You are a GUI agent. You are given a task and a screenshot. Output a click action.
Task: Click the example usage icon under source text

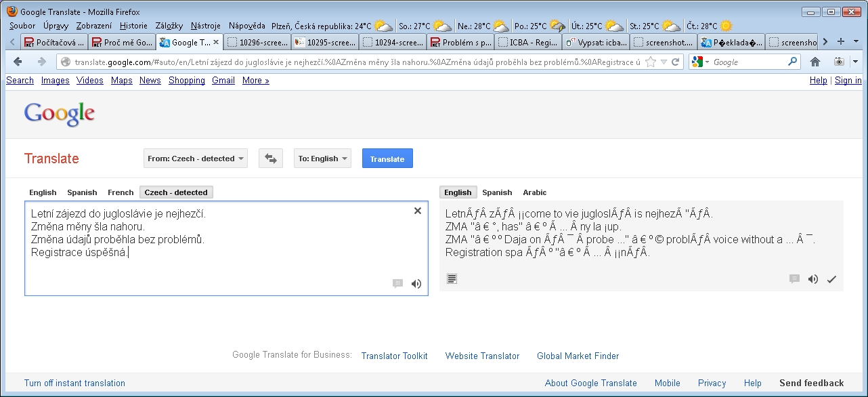click(397, 284)
